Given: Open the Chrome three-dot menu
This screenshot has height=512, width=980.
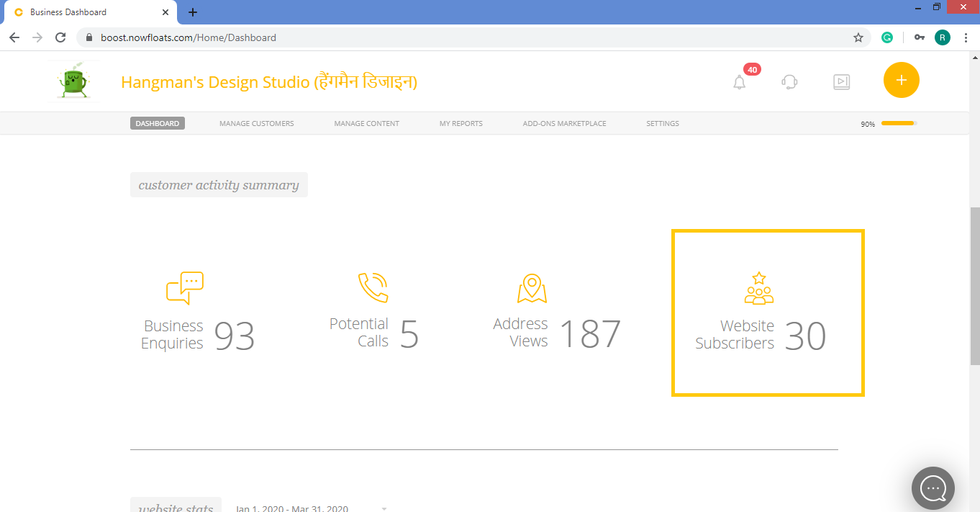Looking at the screenshot, I should [965, 37].
